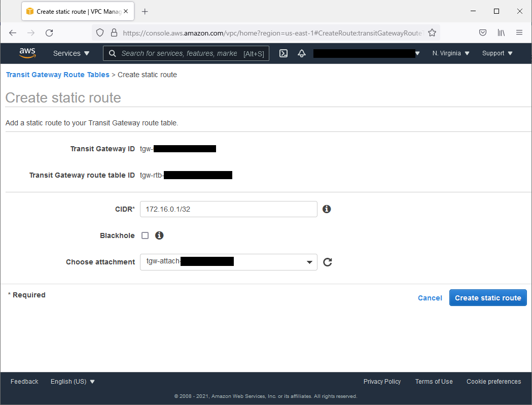Click the info icon beside CIDR field
532x405 pixels.
click(x=327, y=209)
